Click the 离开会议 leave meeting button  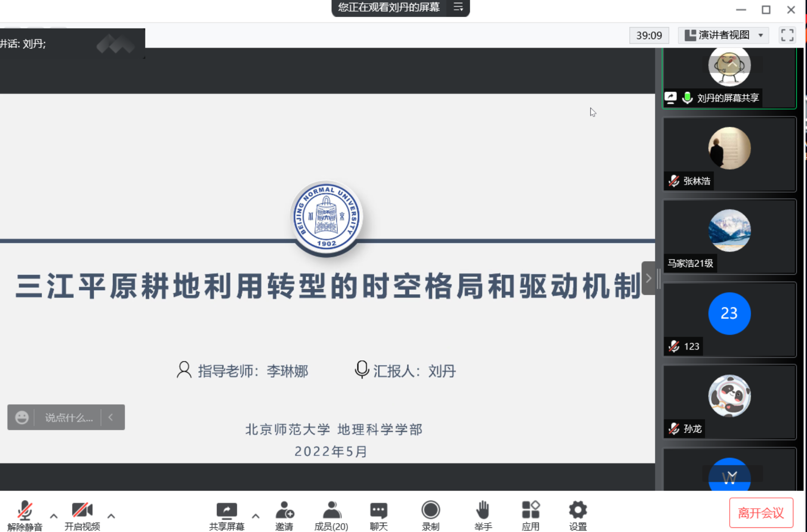click(761, 513)
